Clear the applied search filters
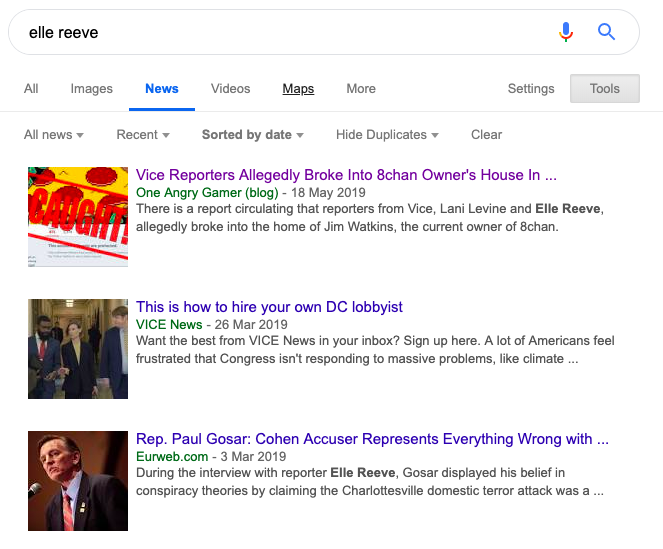The image size is (663, 549). point(486,135)
